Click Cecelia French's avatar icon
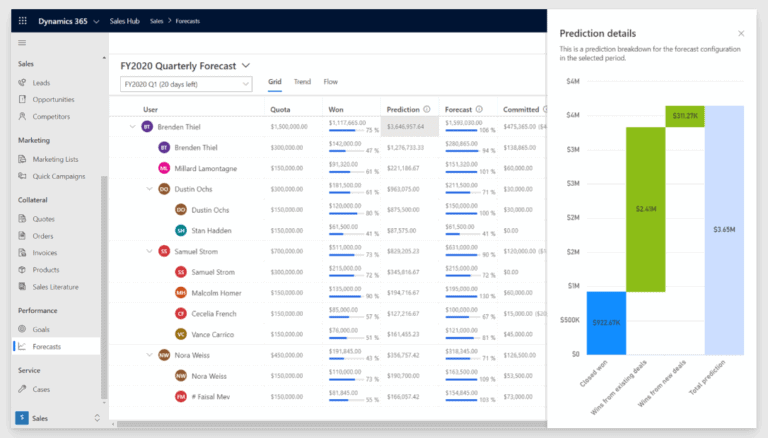Image resolution: width=768 pixels, height=438 pixels. 181,314
